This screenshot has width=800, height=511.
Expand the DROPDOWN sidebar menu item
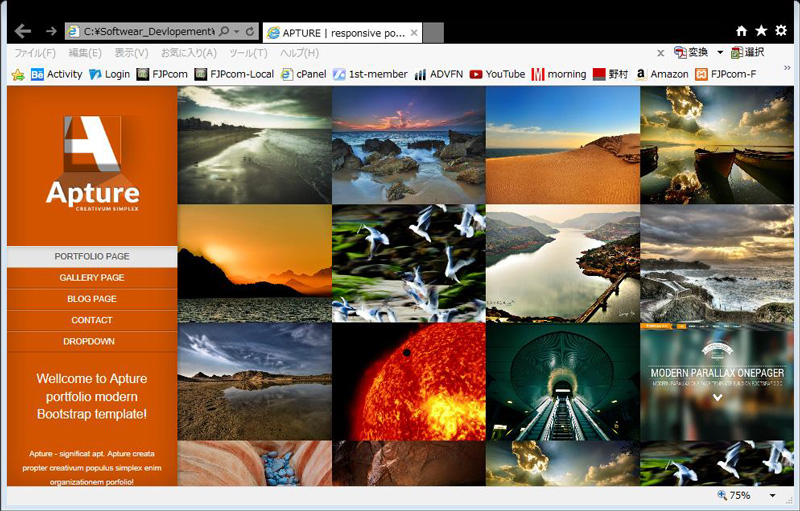(x=92, y=342)
